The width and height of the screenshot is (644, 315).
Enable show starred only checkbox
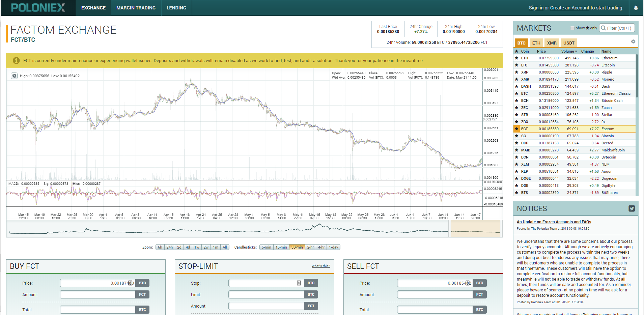[x=572, y=28]
